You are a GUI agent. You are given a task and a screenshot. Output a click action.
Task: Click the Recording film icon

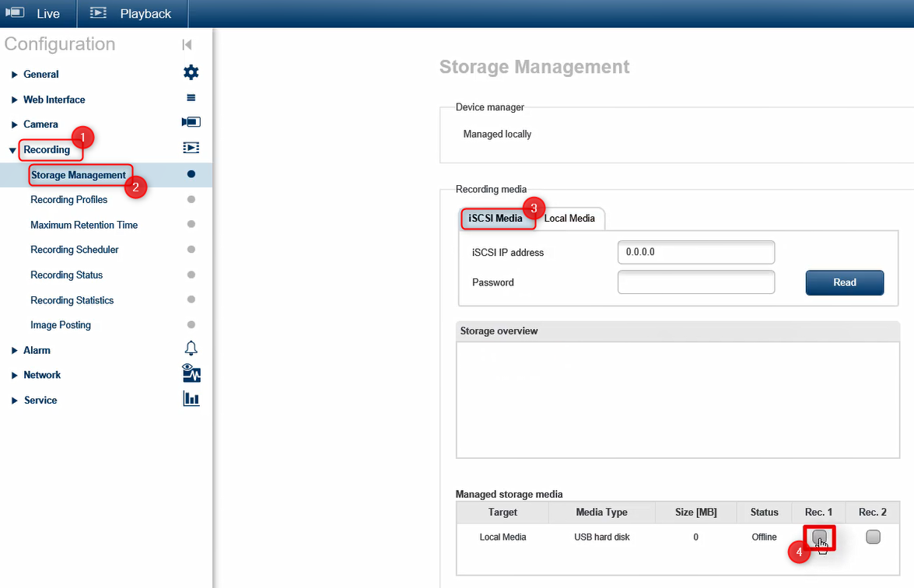(191, 147)
